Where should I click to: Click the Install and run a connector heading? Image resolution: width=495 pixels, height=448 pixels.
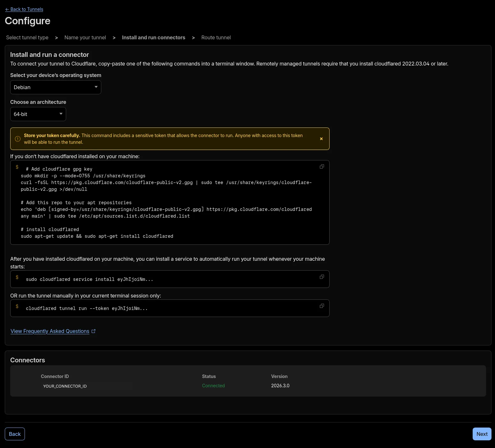(49, 55)
